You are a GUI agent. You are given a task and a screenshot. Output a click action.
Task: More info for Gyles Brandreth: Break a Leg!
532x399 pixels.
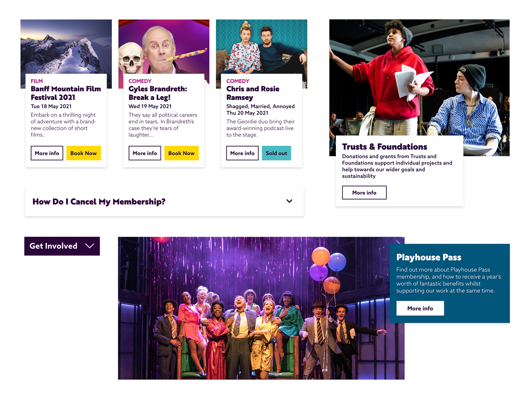145,153
